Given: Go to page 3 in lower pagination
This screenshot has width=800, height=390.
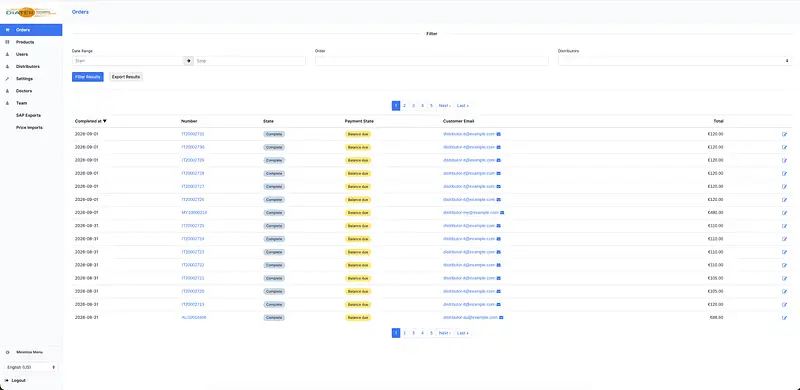Looking at the screenshot, I should 413,333.
